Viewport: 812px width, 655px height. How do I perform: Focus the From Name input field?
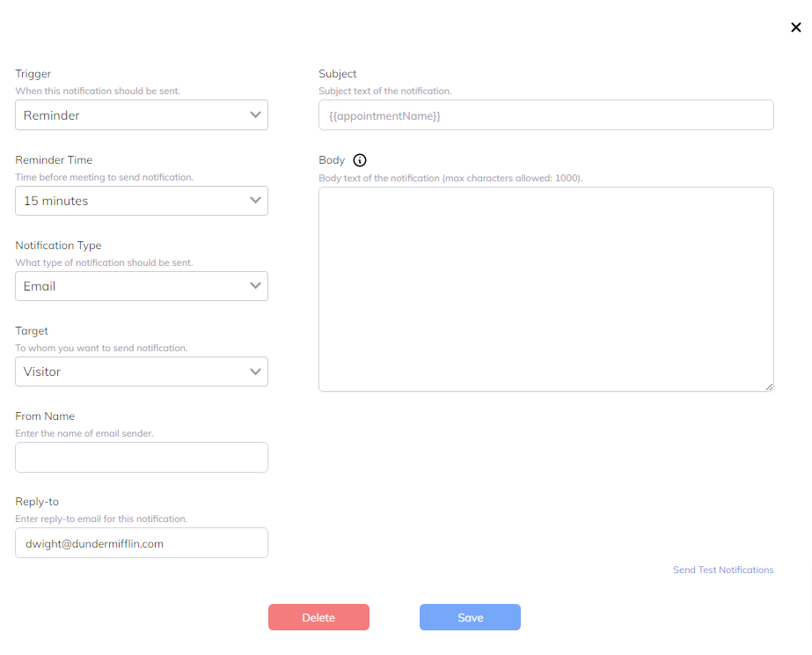tap(142, 457)
